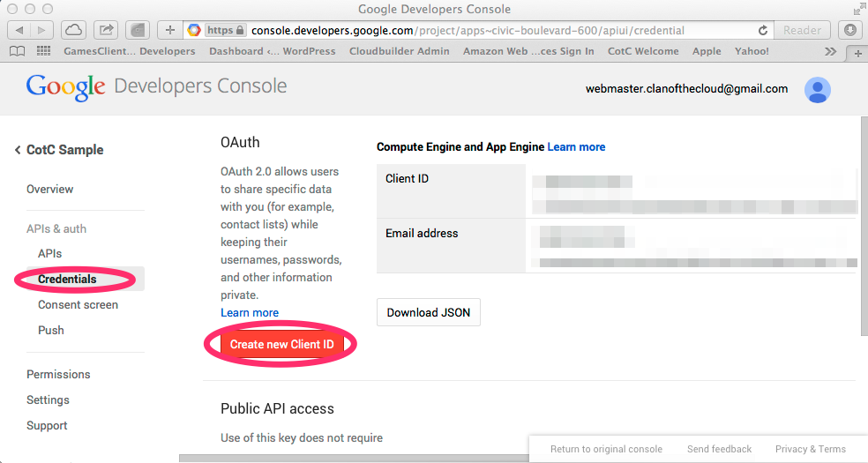Click Download JSON button

[x=429, y=312]
